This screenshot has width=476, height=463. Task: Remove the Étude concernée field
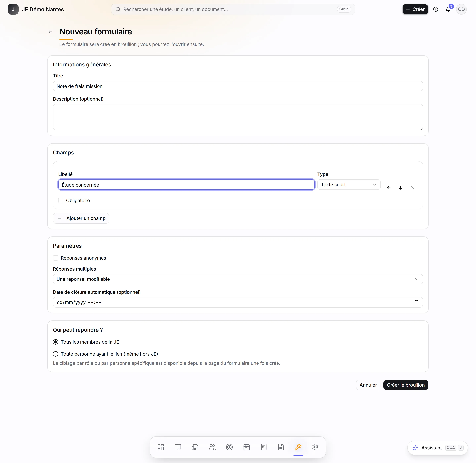coord(413,188)
